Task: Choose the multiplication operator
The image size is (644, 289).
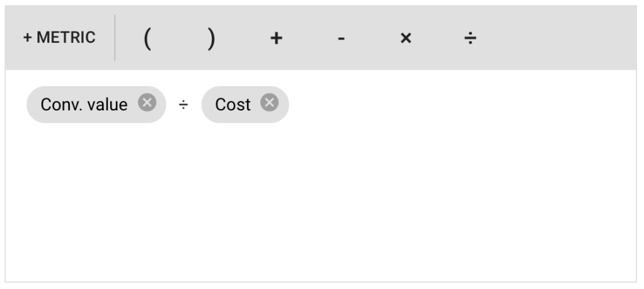Action: tap(406, 38)
